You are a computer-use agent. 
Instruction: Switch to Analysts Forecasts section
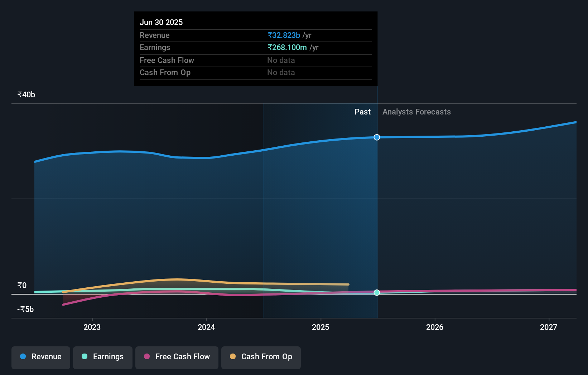pyautogui.click(x=416, y=112)
